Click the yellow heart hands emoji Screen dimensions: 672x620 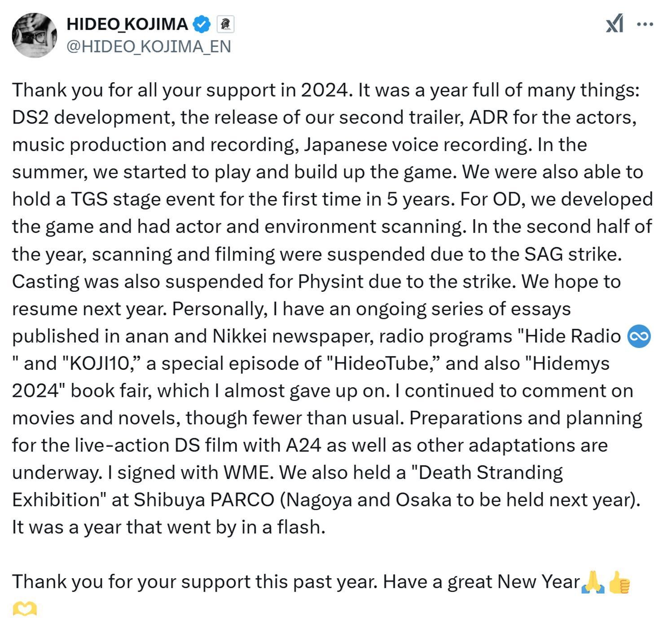click(24, 609)
